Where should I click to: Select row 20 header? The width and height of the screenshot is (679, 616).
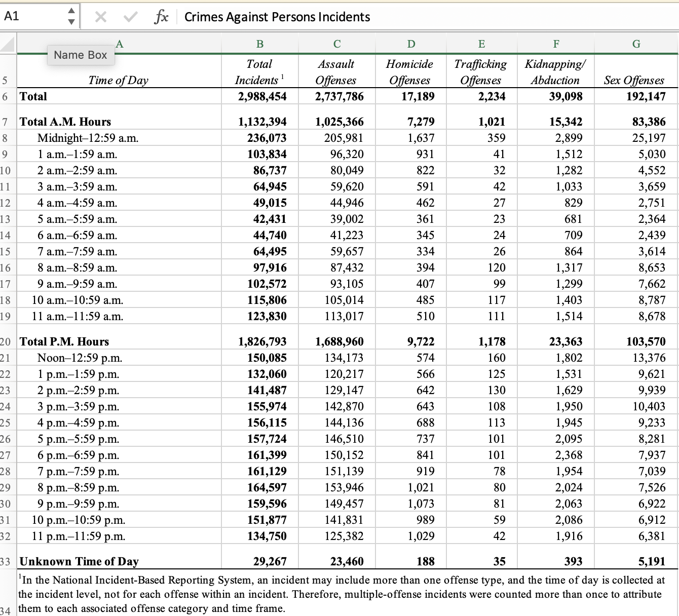(x=5, y=341)
